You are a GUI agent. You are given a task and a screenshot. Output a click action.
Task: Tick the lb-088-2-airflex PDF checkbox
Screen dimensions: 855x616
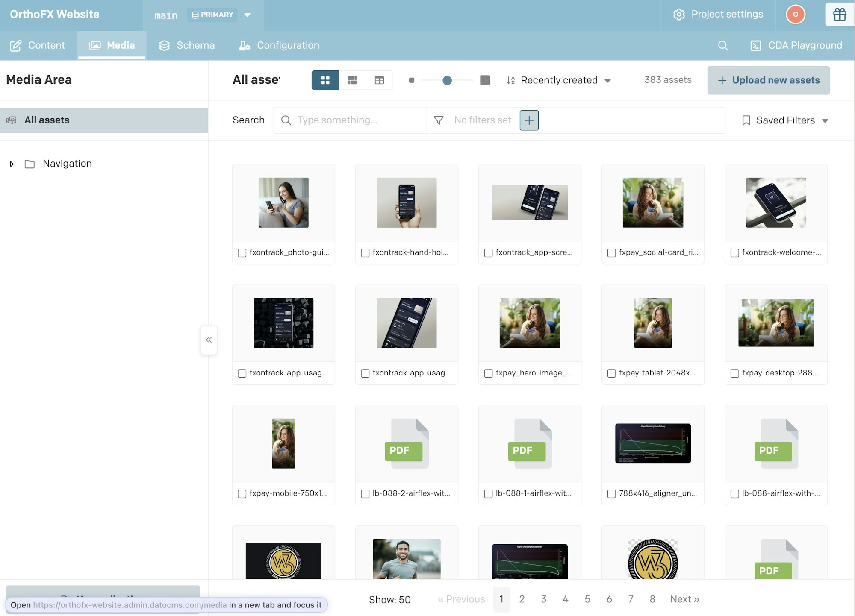365,494
